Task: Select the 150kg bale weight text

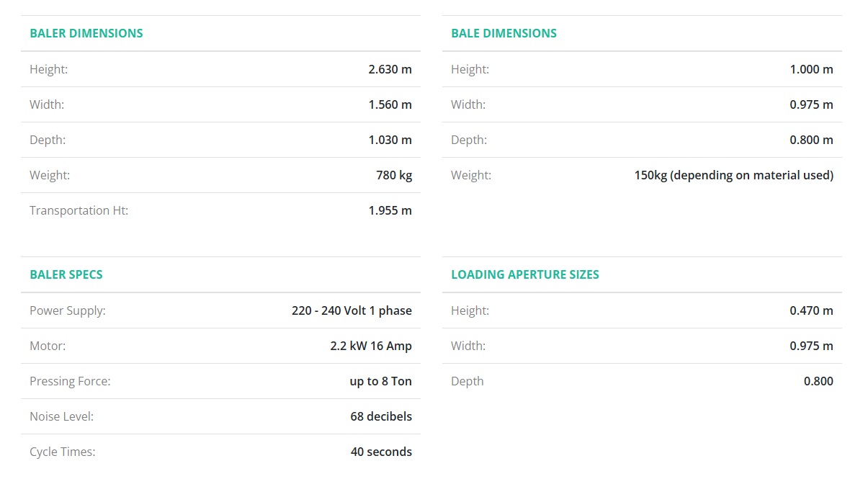Action: coord(733,175)
